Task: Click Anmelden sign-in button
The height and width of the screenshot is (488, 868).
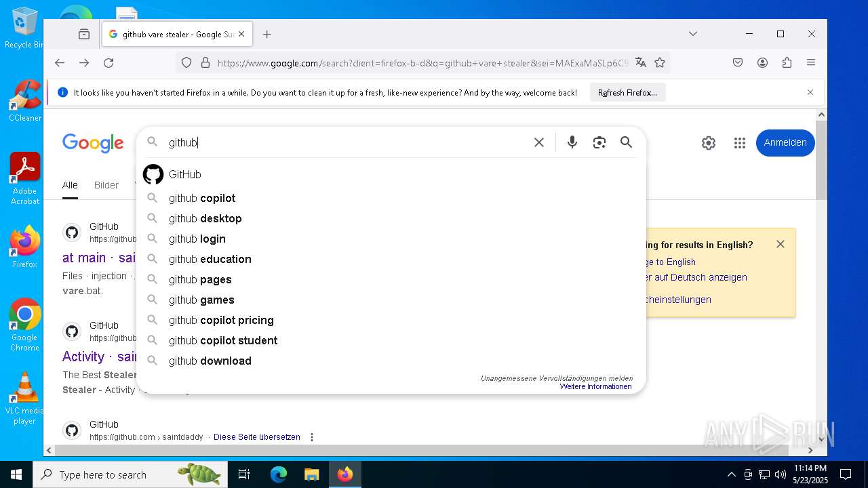Action: (785, 143)
